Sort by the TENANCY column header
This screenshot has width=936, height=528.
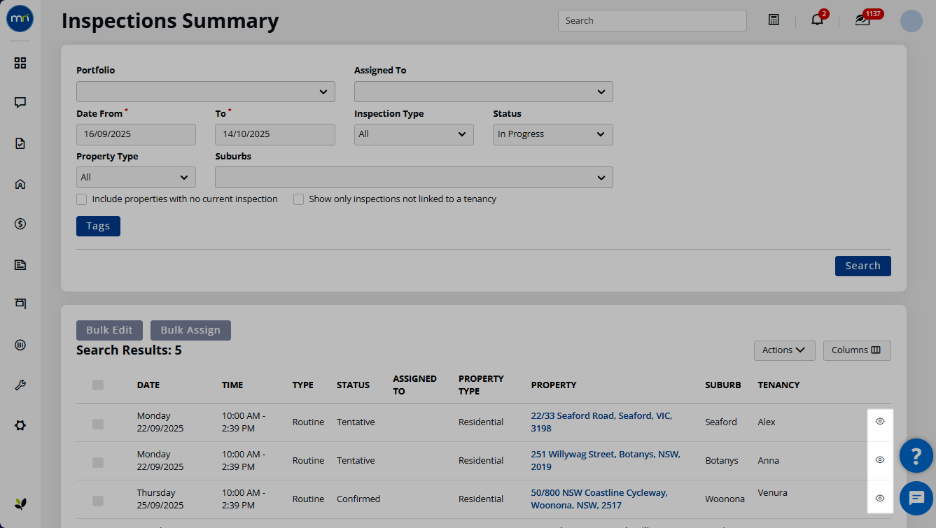click(778, 385)
